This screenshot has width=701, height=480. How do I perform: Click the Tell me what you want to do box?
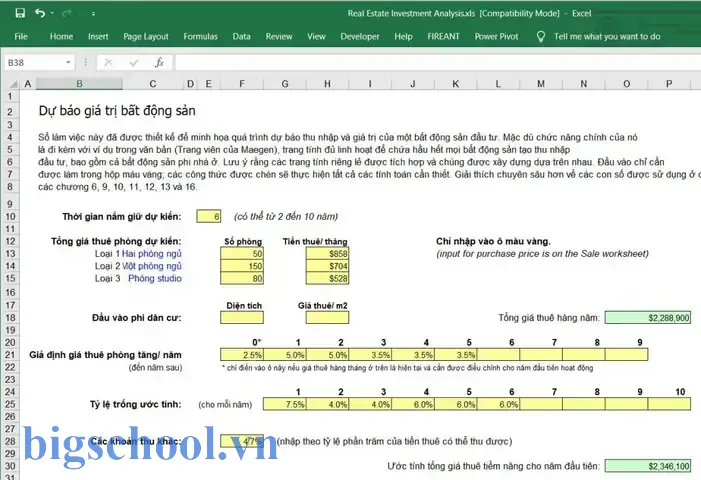pos(607,37)
